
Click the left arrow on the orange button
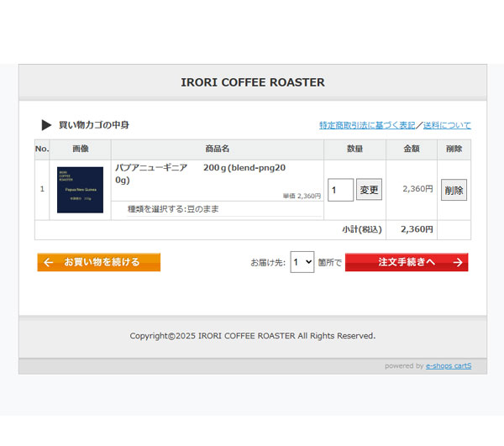(x=49, y=262)
